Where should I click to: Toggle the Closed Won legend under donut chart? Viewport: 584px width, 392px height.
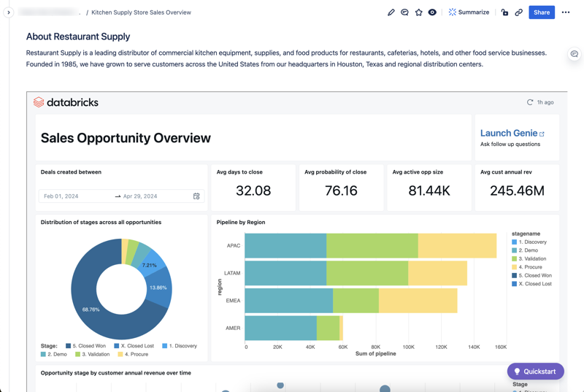85,346
